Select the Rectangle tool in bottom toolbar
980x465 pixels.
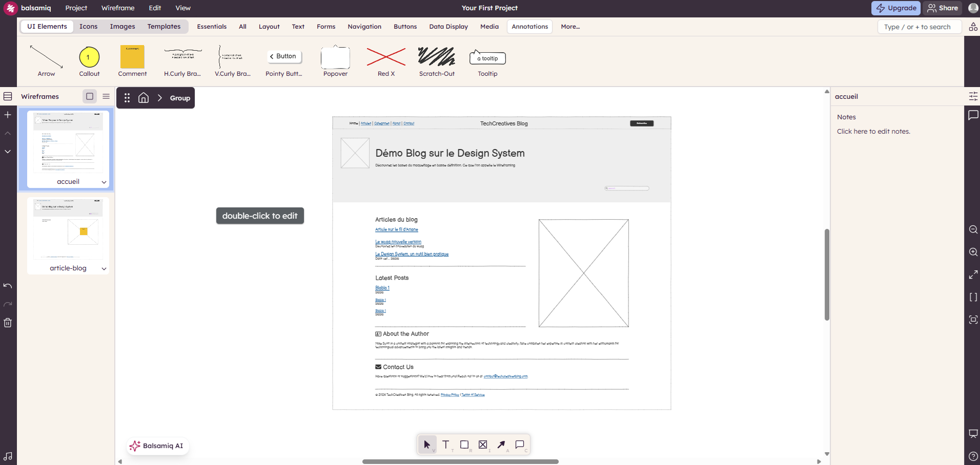coord(464,445)
